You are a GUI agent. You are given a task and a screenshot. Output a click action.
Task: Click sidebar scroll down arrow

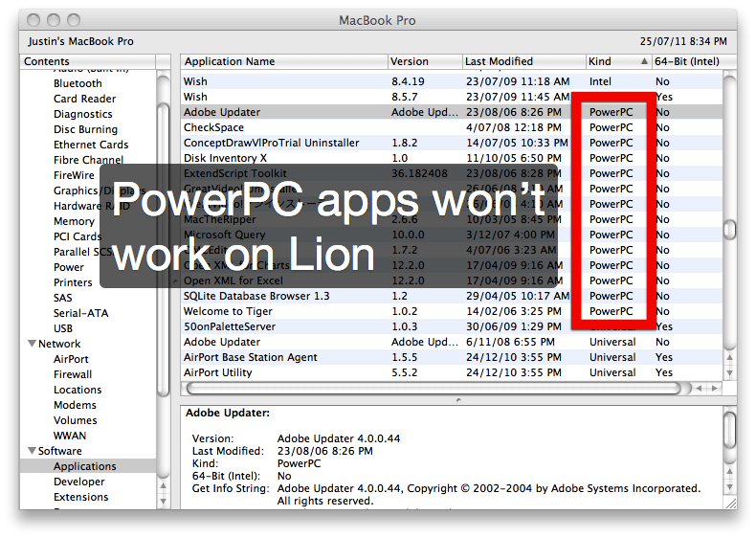(163, 501)
